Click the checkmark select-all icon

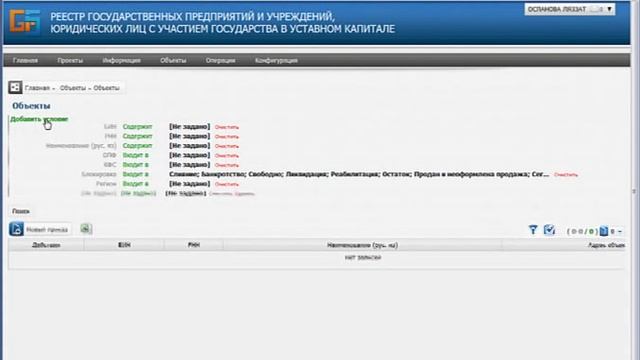click(549, 230)
